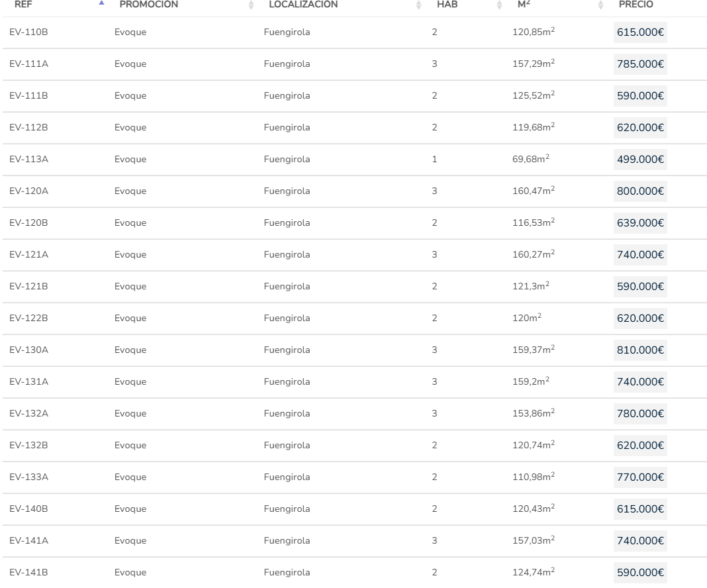Click the sort arrows beside M² header
Image resolution: width=707 pixels, height=588 pixels.
[x=600, y=5]
